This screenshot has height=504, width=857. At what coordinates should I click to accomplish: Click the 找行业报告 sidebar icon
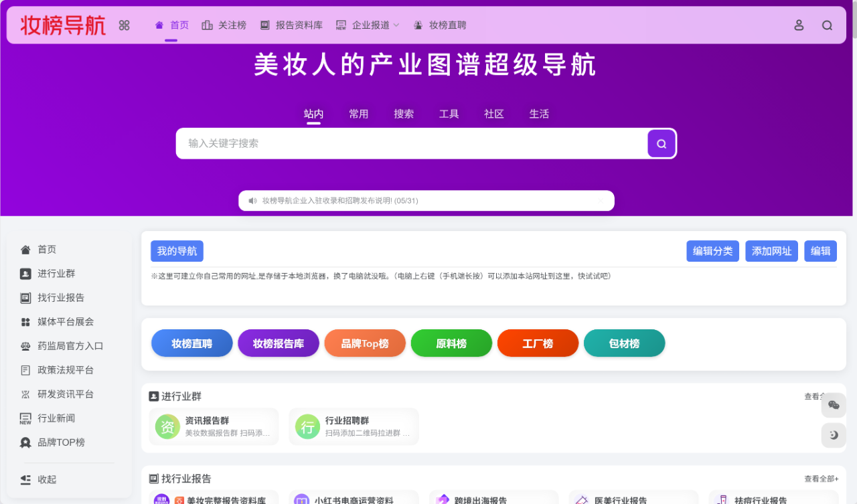(25, 298)
